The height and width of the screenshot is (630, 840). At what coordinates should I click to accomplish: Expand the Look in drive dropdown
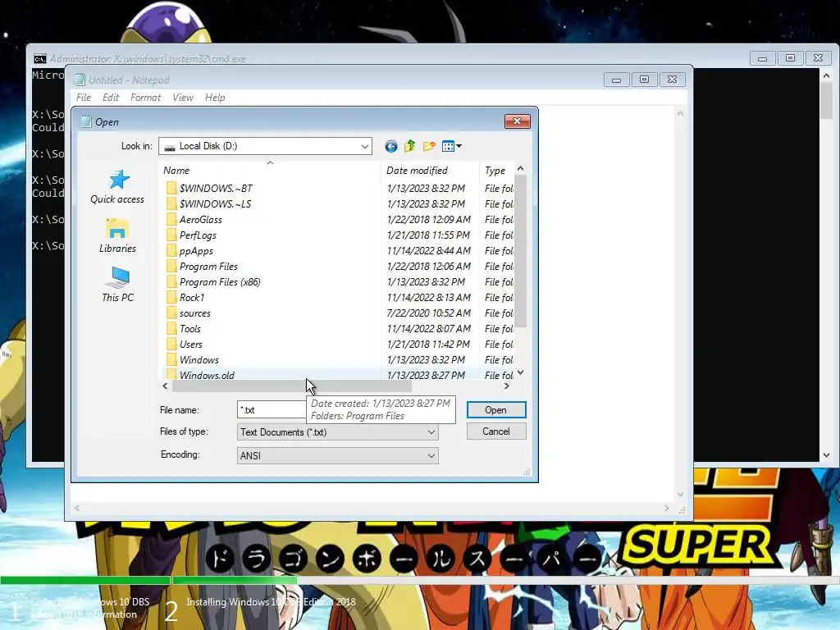[x=365, y=146]
